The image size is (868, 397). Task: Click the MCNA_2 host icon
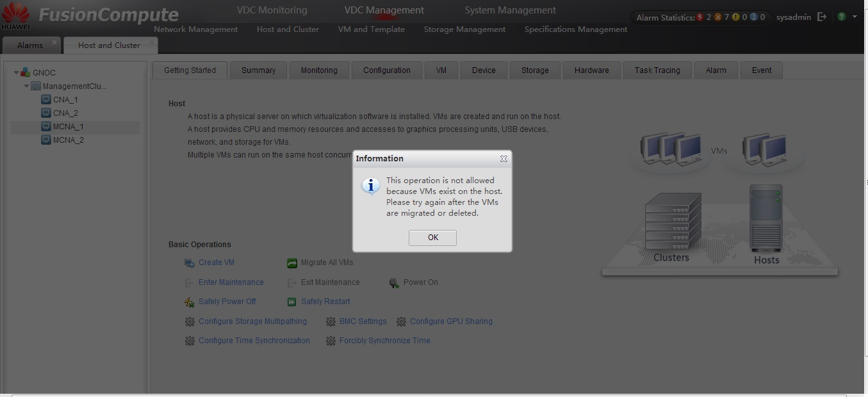click(46, 140)
